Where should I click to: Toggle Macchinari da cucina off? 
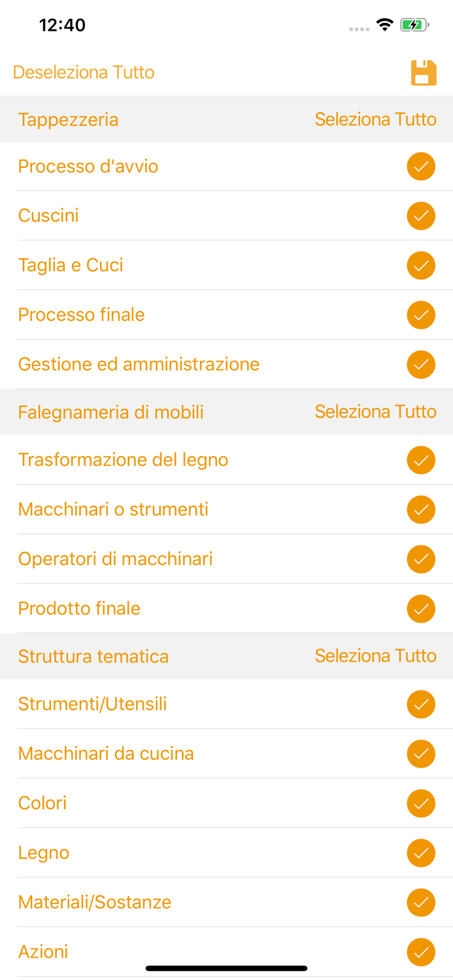[422, 753]
